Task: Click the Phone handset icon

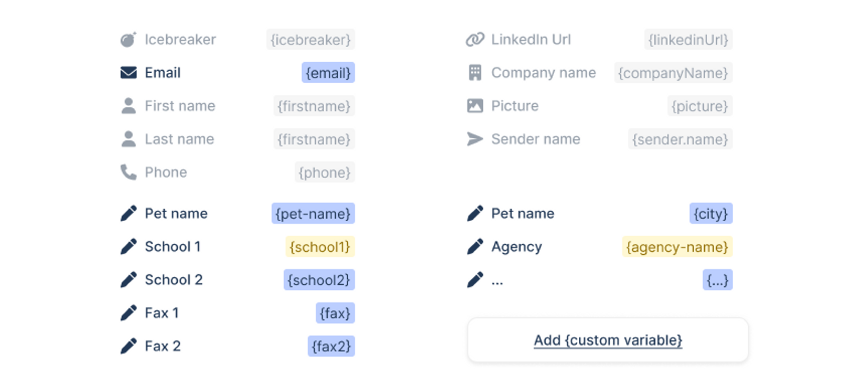Action: (128, 172)
